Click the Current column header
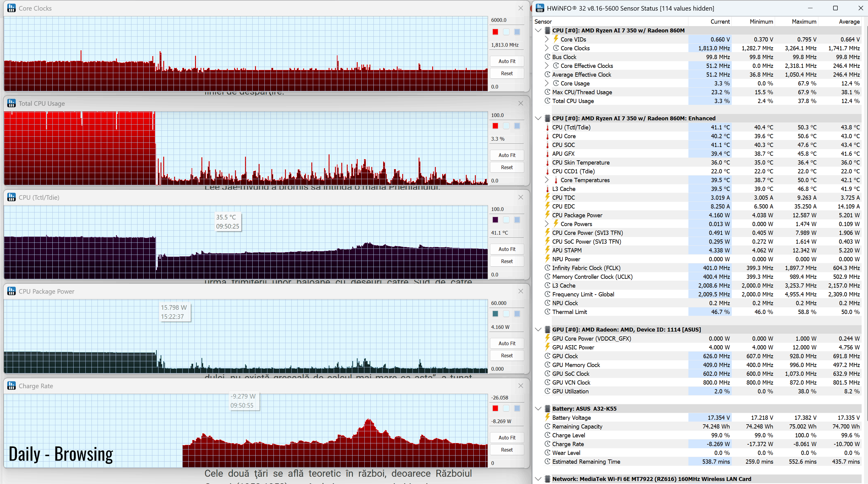This screenshot has width=868, height=484. pos(710,21)
